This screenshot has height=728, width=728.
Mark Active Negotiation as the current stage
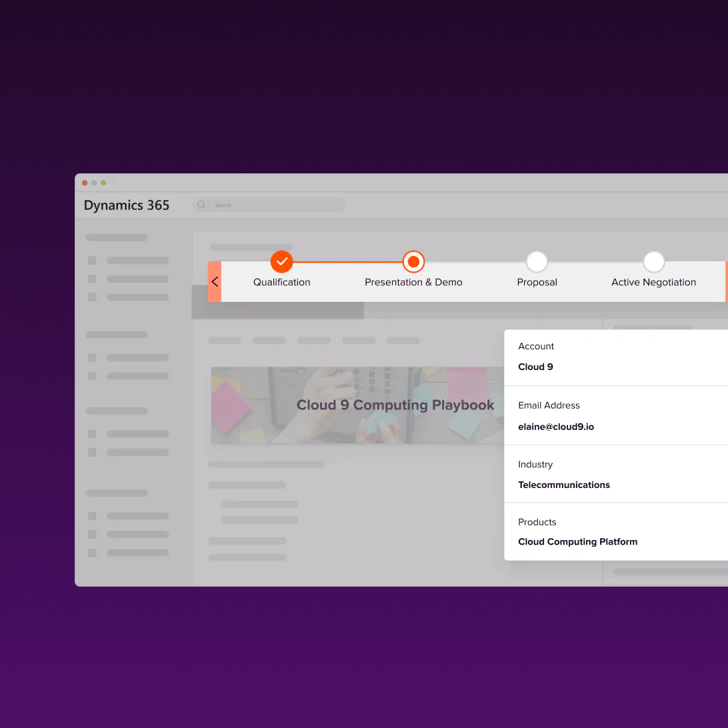[x=653, y=261]
